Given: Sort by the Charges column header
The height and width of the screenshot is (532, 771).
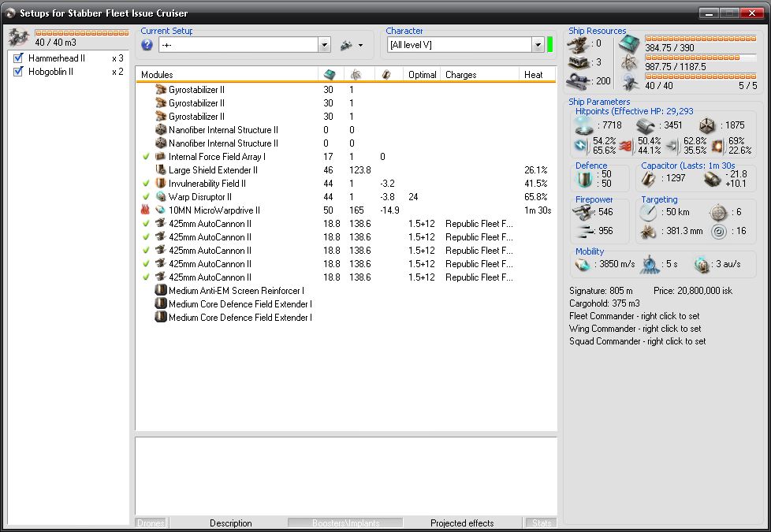Looking at the screenshot, I should (x=479, y=75).
